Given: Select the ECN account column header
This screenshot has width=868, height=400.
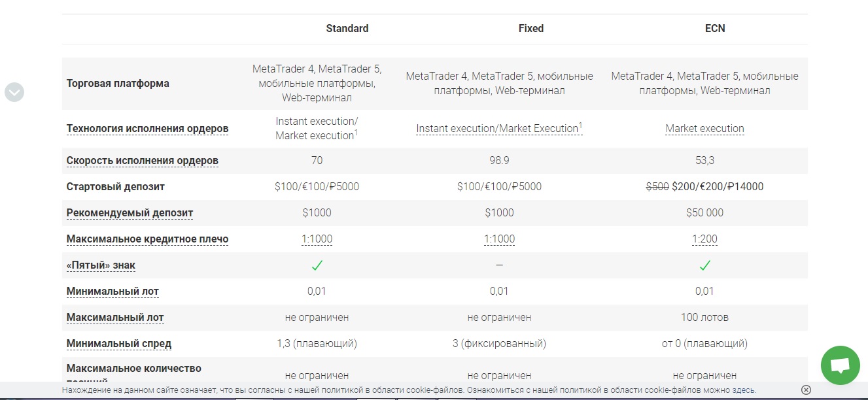Looking at the screenshot, I should (x=715, y=28).
